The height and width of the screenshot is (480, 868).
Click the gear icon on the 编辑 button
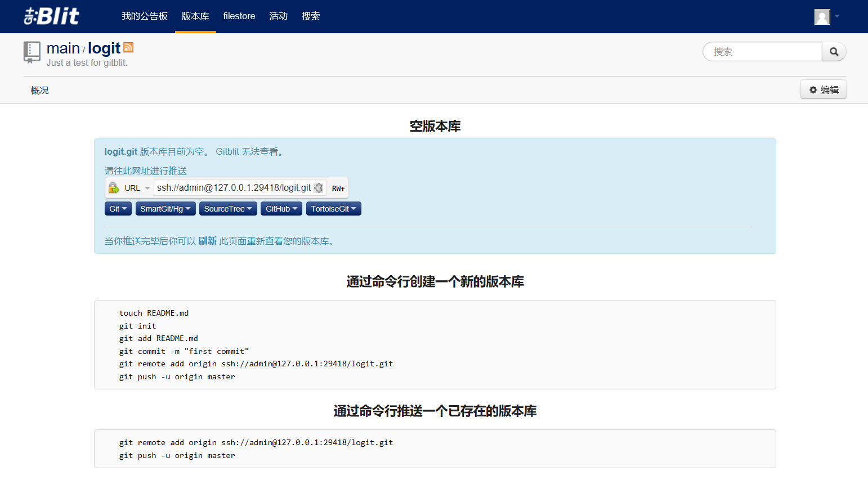(x=813, y=89)
